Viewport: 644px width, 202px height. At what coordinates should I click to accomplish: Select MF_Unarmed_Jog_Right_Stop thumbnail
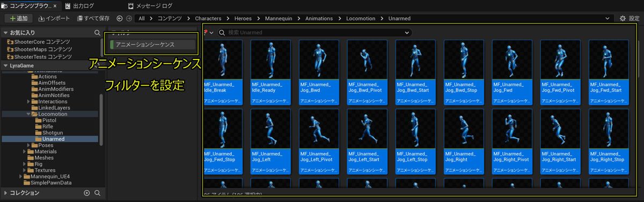coord(609,141)
